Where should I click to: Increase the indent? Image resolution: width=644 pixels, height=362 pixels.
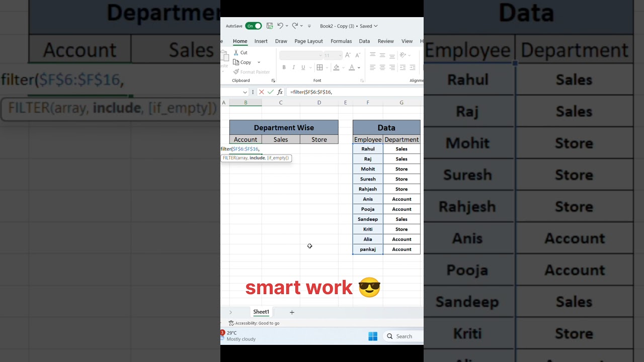[x=413, y=67]
